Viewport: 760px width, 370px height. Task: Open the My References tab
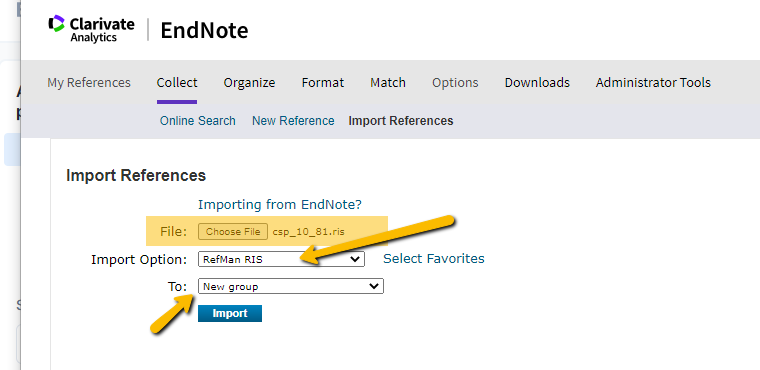[89, 83]
